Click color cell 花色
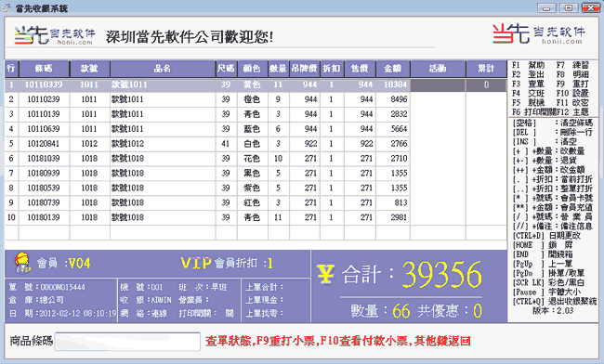The width and height of the screenshot is (604, 364). (252, 159)
